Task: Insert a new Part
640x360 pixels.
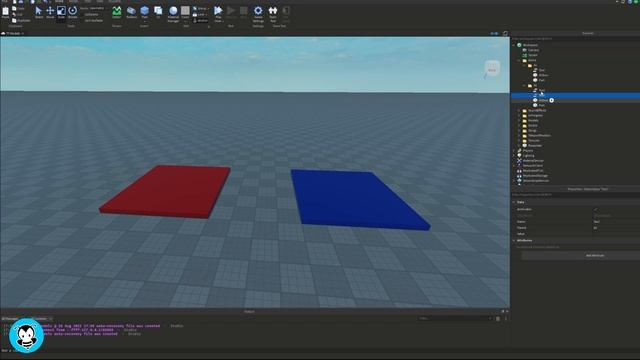Action: tap(144, 11)
